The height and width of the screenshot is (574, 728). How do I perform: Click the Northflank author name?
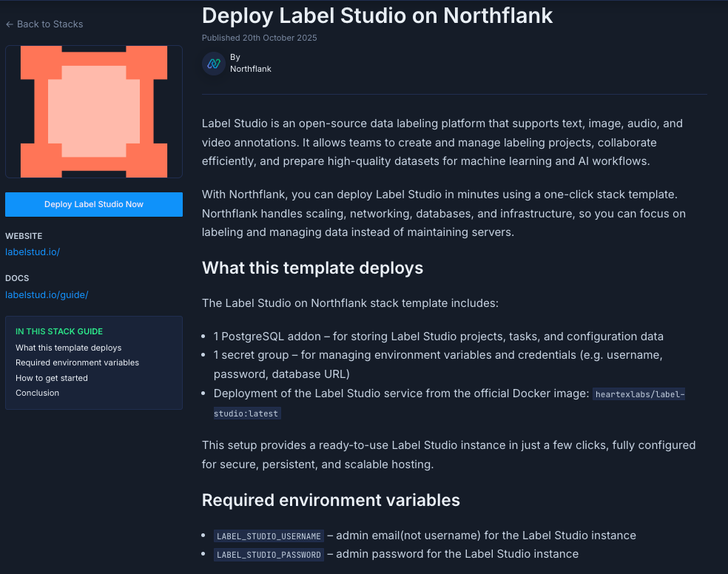coord(250,69)
